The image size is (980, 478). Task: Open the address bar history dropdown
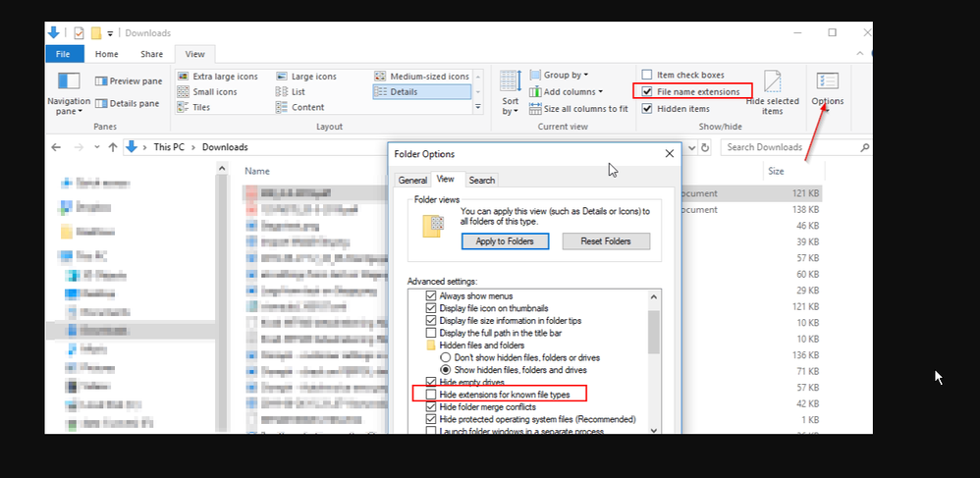(692, 147)
